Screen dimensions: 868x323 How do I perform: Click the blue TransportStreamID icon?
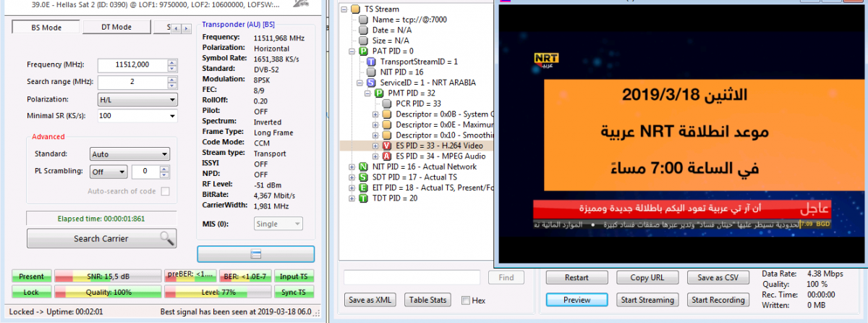(372, 62)
